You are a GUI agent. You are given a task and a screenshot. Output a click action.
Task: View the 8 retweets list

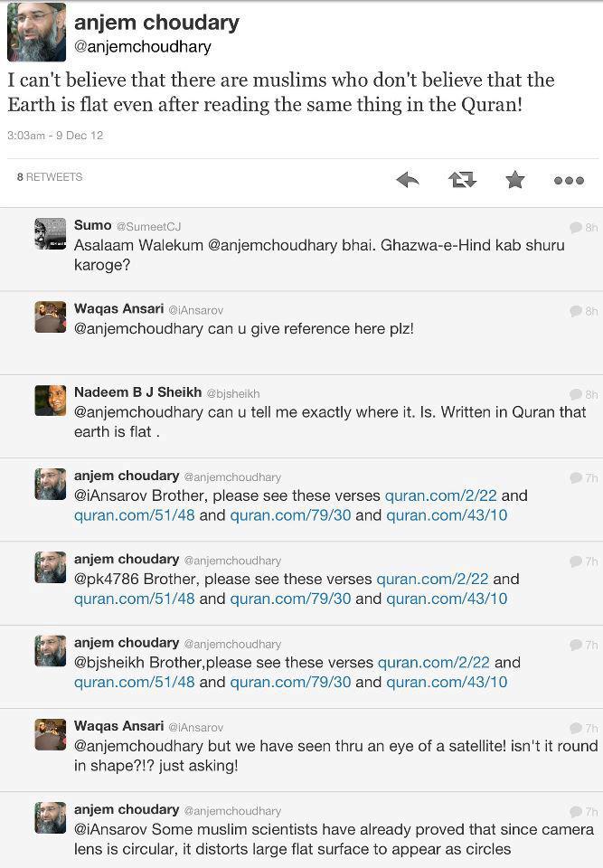pos(50,177)
